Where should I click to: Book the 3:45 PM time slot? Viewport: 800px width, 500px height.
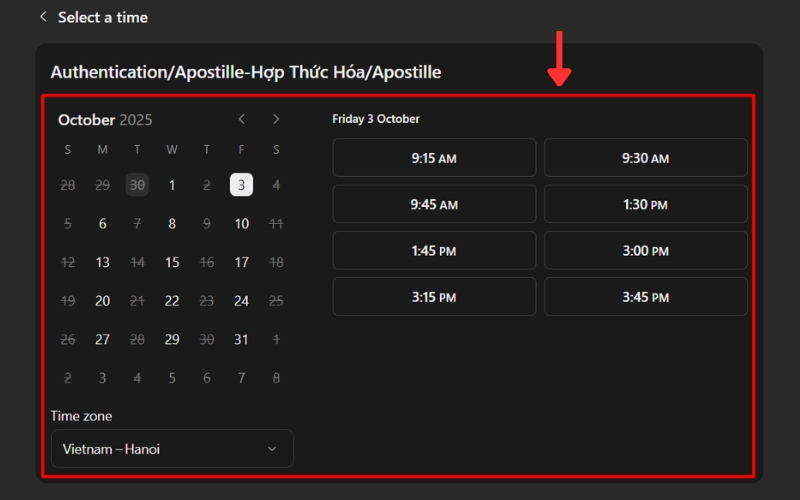click(x=645, y=297)
